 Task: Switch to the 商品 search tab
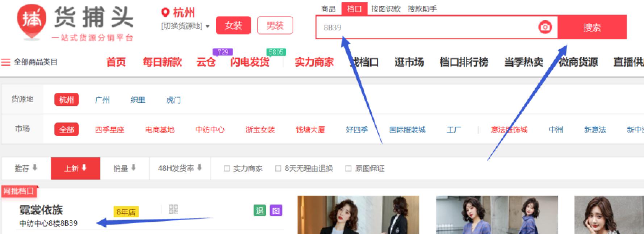328,9
